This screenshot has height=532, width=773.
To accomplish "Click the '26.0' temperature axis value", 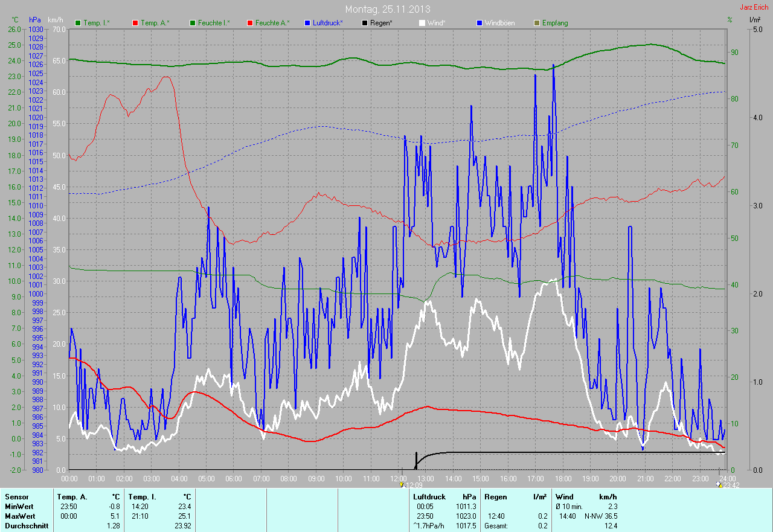I will (13, 30).
